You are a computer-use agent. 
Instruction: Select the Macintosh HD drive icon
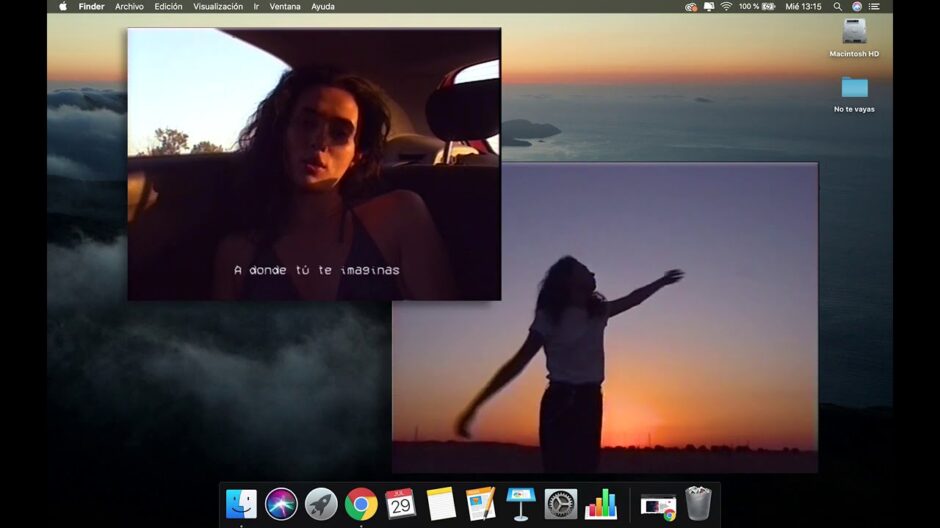[x=854, y=32]
